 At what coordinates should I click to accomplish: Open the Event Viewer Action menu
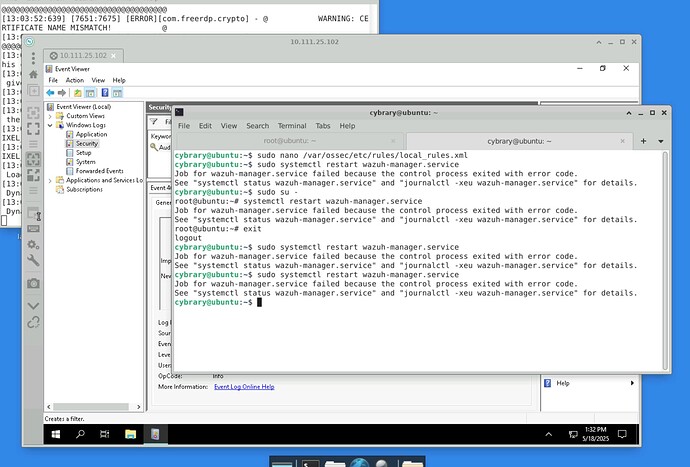75,80
